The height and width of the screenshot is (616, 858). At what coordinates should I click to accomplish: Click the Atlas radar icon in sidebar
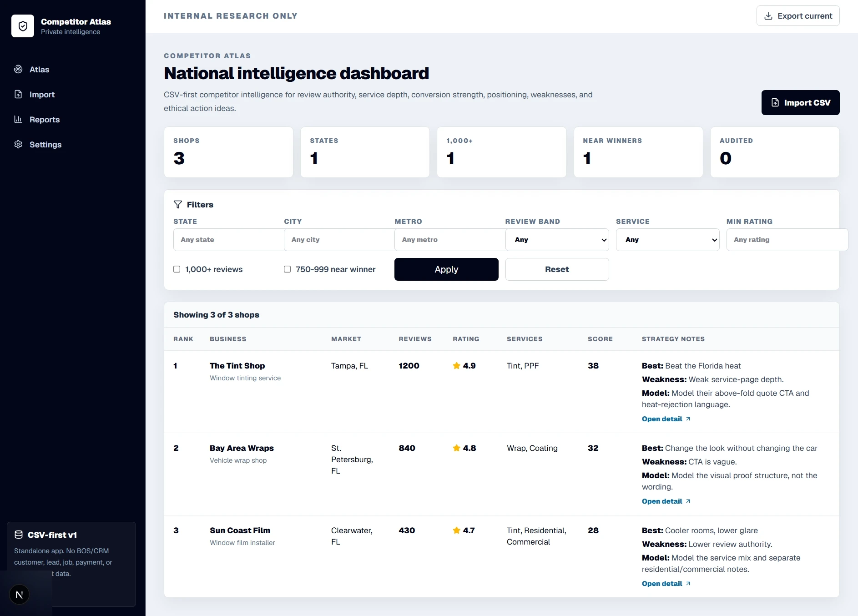click(x=18, y=69)
